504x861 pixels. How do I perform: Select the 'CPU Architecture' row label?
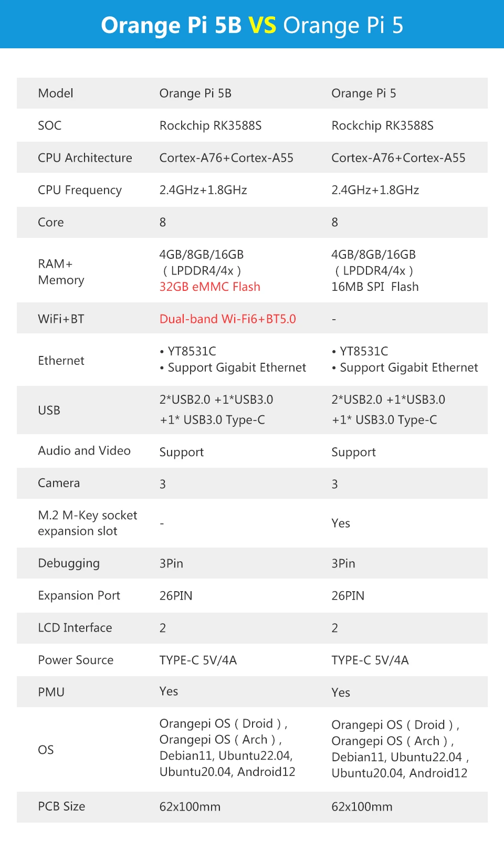tap(85, 157)
